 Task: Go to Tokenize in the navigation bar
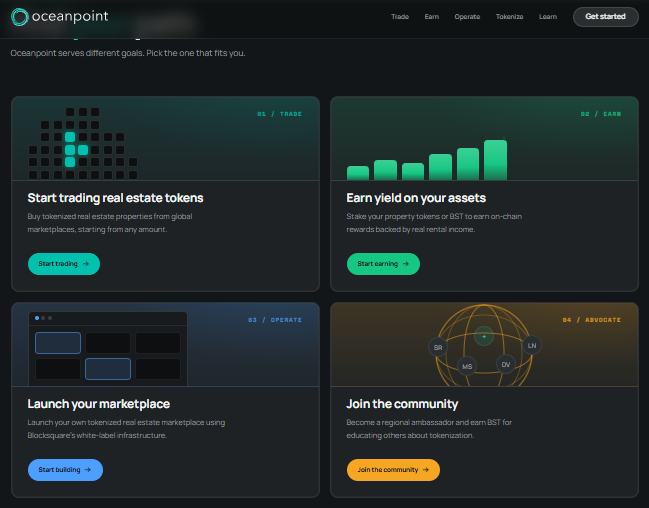click(509, 17)
